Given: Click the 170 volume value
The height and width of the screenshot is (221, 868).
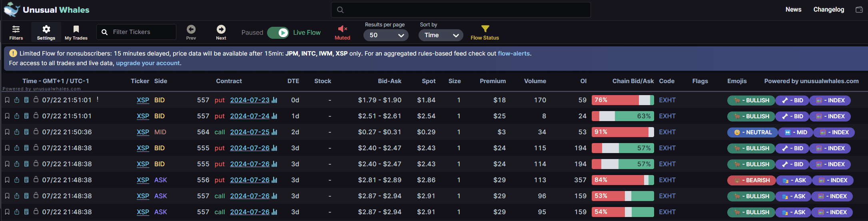Looking at the screenshot, I should click(540, 100).
